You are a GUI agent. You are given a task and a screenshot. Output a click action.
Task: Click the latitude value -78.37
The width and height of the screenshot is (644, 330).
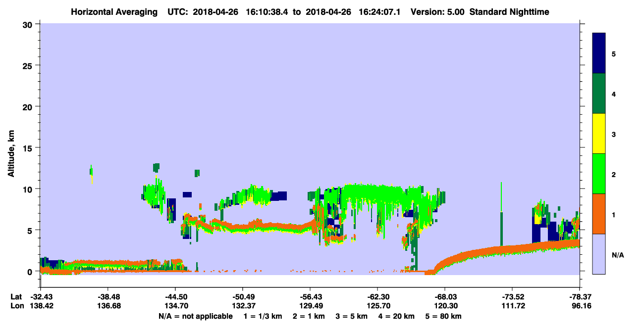pyautogui.click(x=579, y=297)
